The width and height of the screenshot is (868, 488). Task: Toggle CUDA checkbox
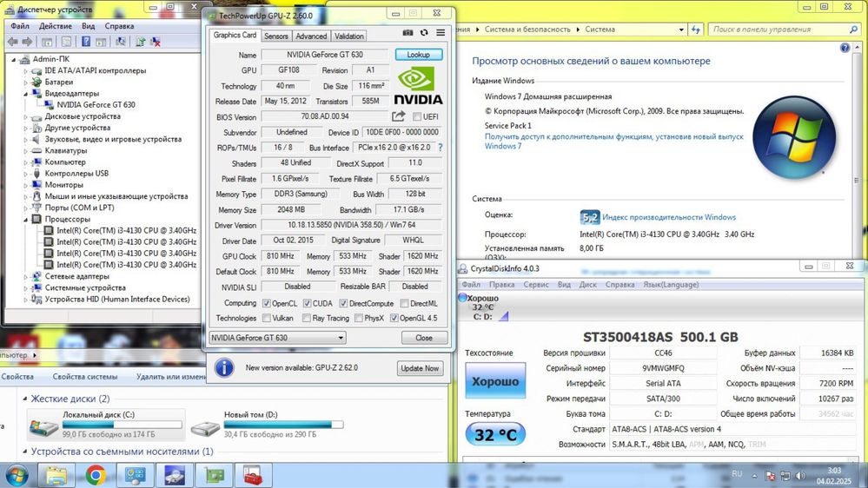[307, 303]
